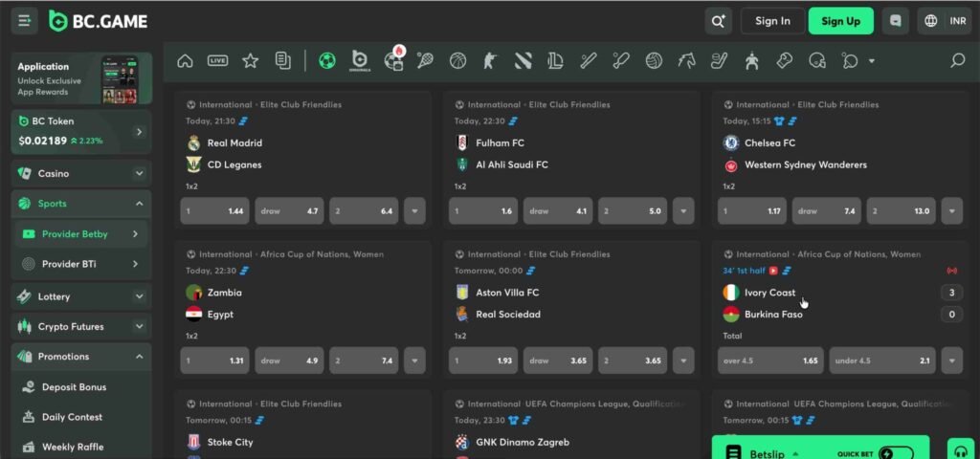
Task: Open more markets dropdown for Zambia vs Egypt
Action: pos(414,361)
